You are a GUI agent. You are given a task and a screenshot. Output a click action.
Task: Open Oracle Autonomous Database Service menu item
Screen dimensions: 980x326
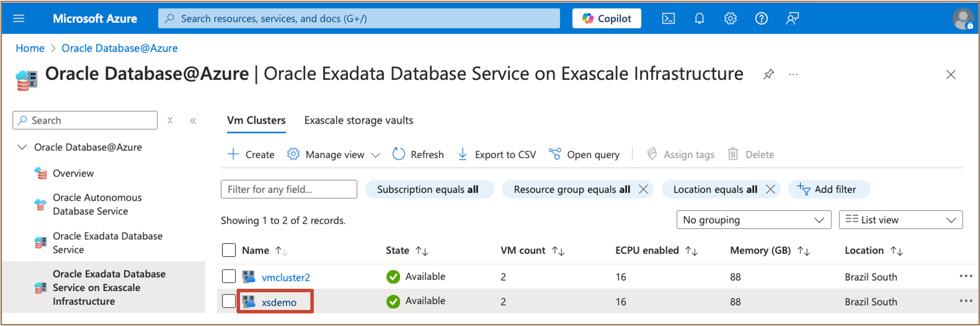[97, 204]
